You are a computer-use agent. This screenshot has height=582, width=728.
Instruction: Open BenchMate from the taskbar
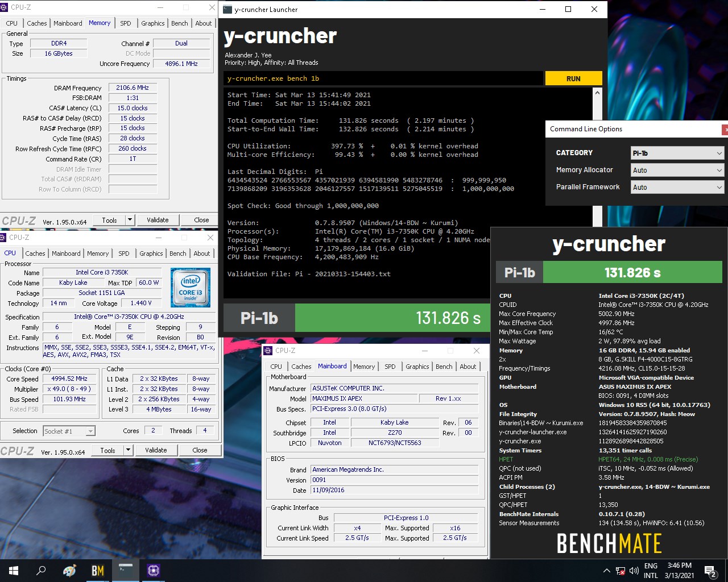tap(97, 570)
